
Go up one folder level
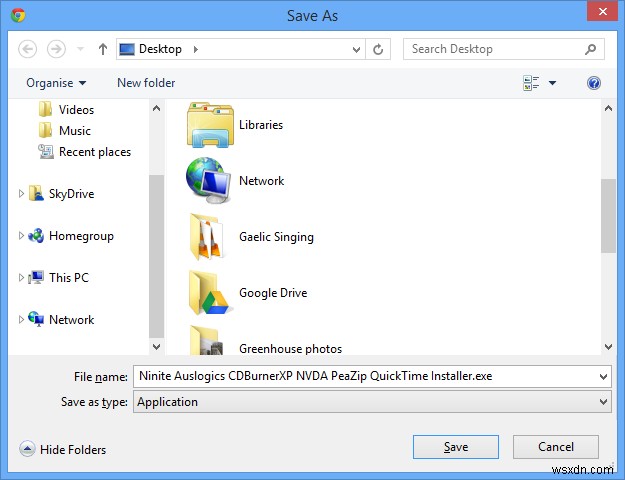[103, 49]
